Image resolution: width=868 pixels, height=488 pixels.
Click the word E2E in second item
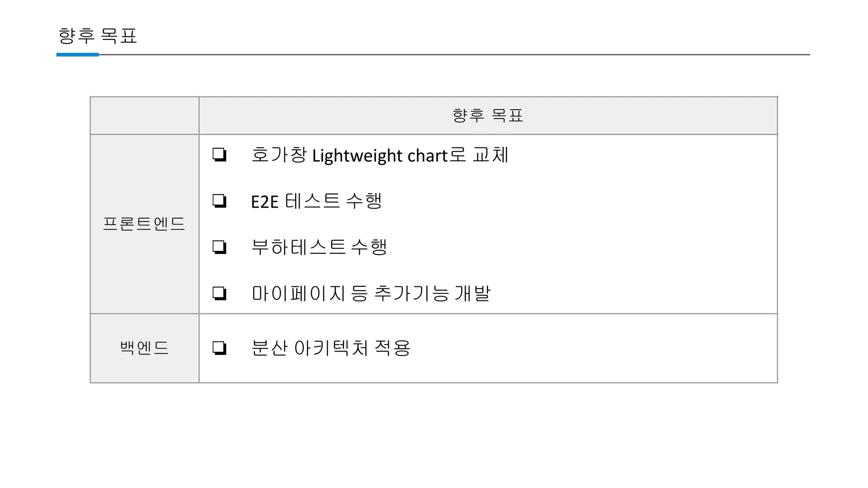click(x=265, y=202)
